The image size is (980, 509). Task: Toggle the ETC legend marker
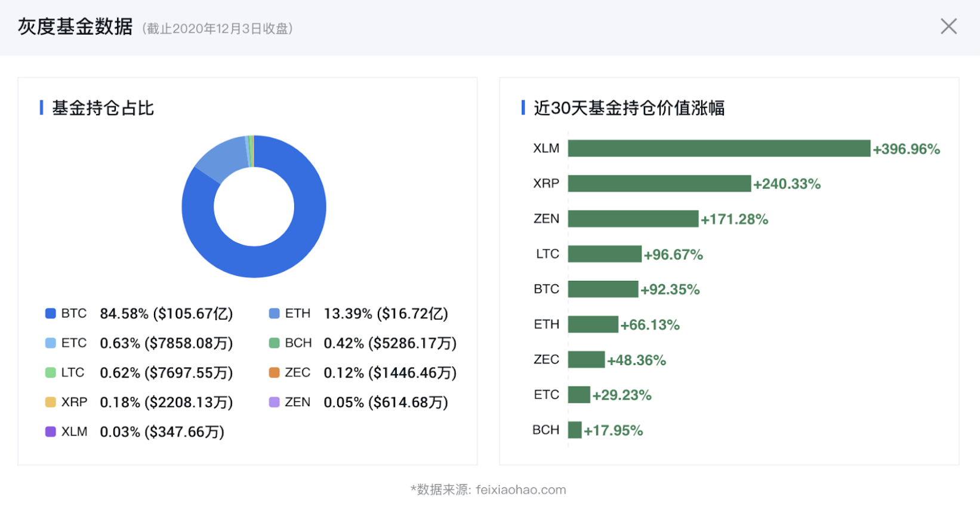(51, 343)
